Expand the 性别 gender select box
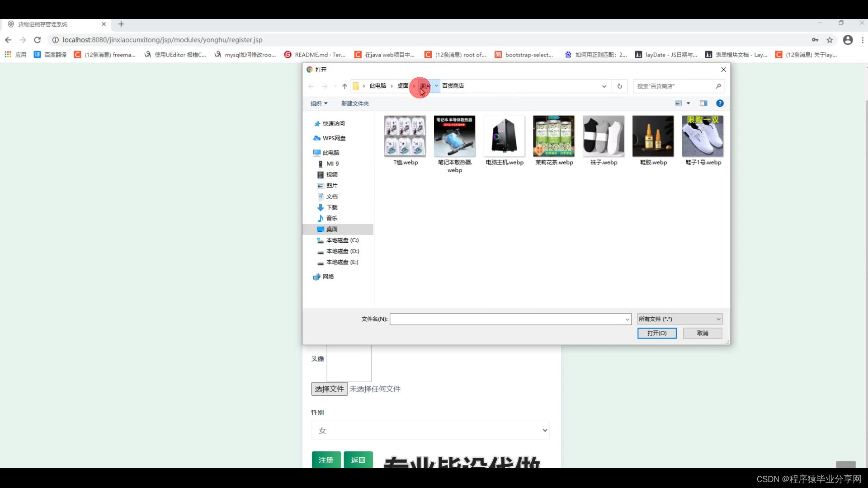This screenshot has width=868, height=488. [x=430, y=430]
